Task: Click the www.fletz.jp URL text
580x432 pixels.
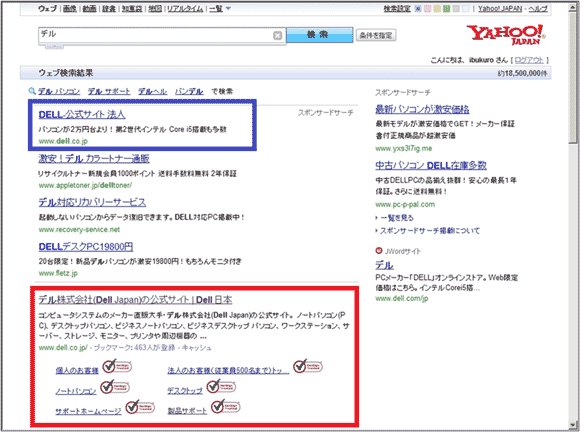Action: click(58, 273)
